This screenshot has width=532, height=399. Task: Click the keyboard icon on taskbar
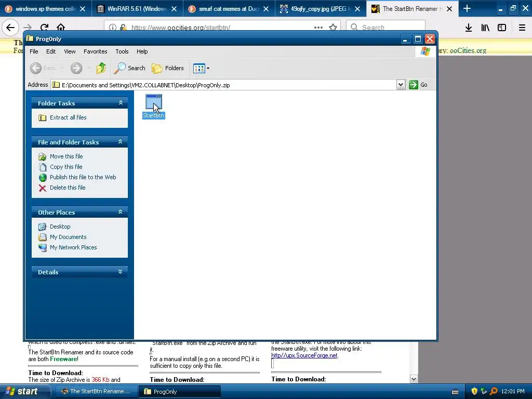tap(455, 392)
